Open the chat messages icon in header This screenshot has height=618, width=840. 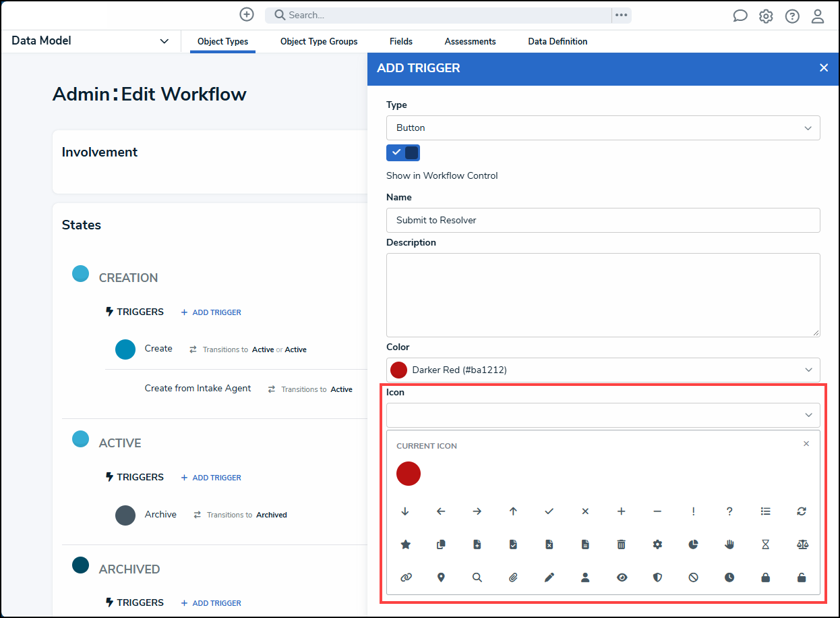coord(740,16)
